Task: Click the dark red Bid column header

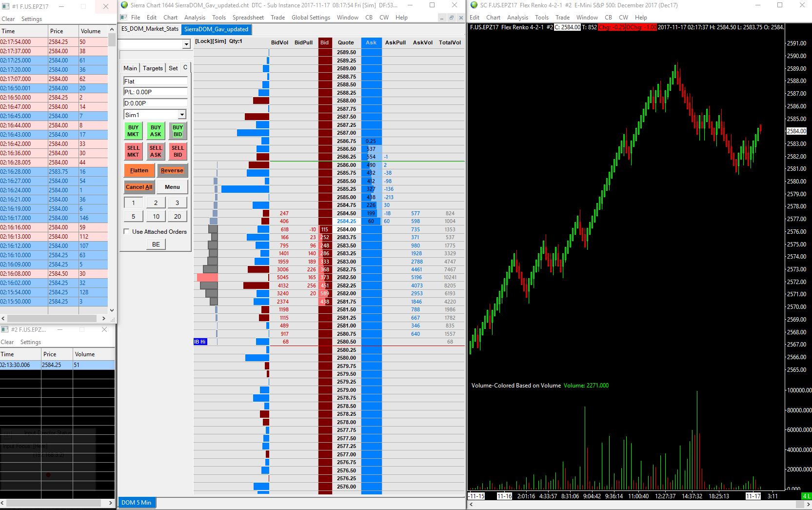Action: click(325, 42)
